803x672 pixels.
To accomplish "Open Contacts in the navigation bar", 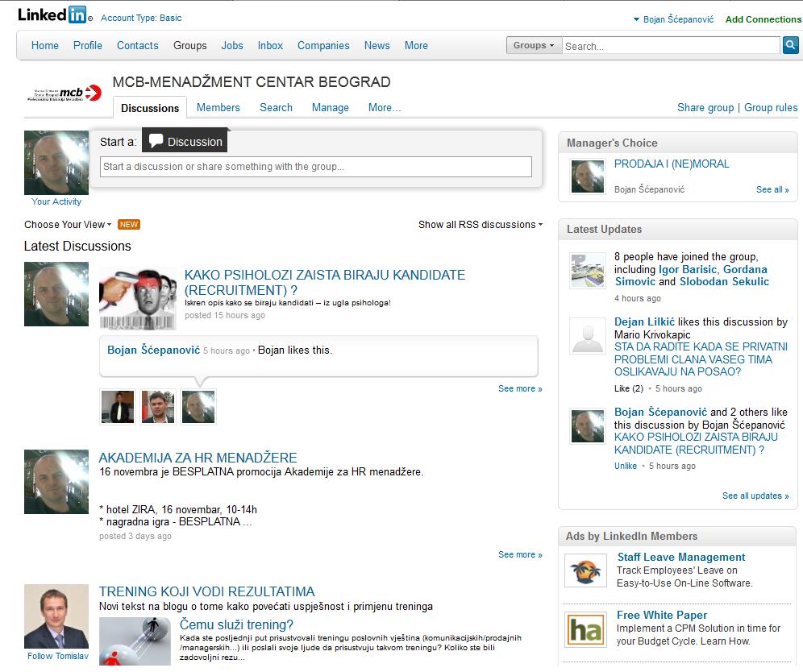I will 138,46.
